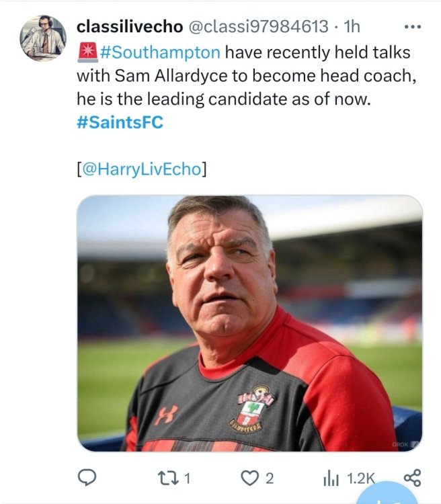This screenshot has width=441, height=504.
Task: Click the red siren emoji in tweet
Action: point(87,51)
